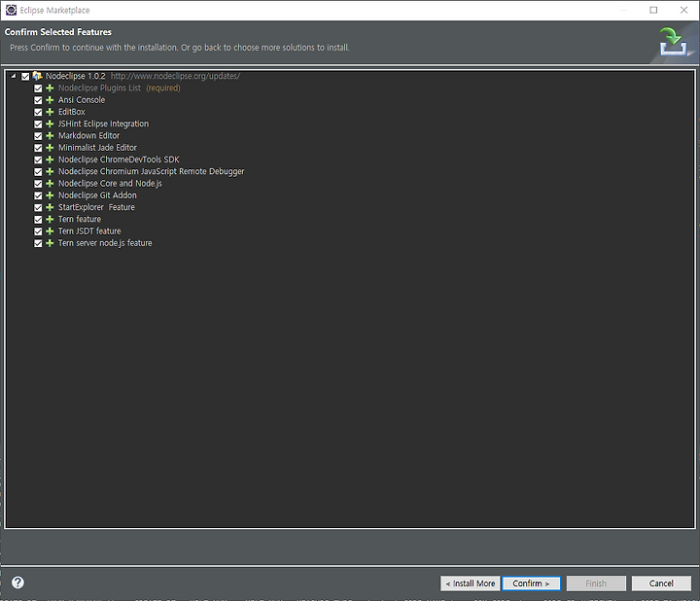Uncheck the StartExplorer Feature checkbox
Image resolution: width=700 pixels, height=601 pixels.
pos(38,207)
